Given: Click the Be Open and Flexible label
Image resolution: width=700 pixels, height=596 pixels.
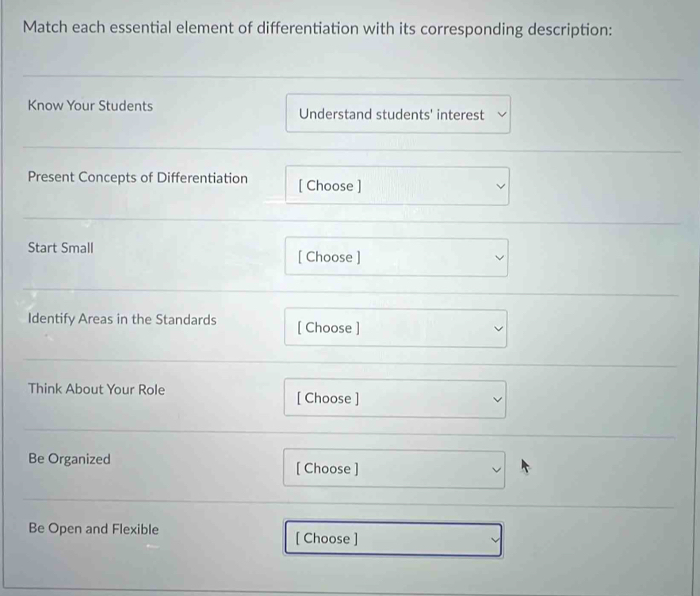Looking at the screenshot, I should point(93,529).
